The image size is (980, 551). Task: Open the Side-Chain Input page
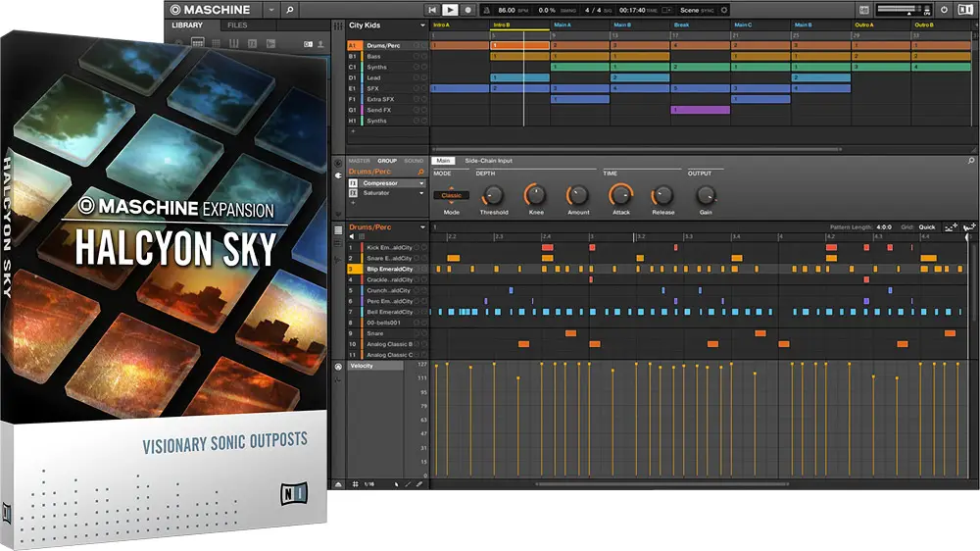[x=488, y=161]
